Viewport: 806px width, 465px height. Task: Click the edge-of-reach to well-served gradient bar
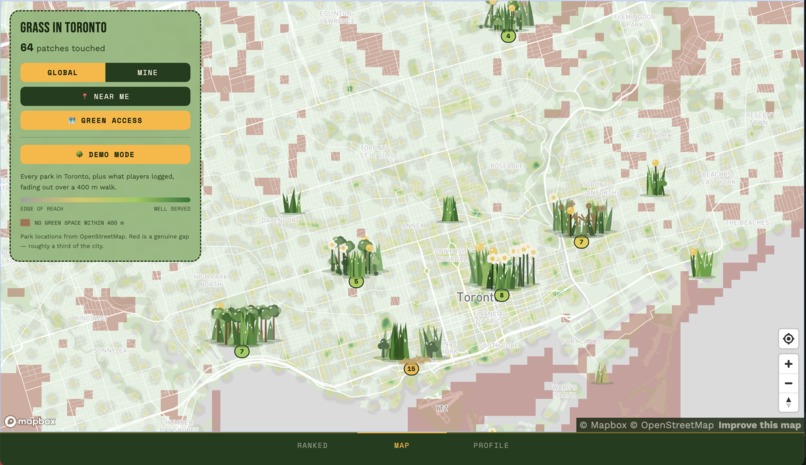[105, 200]
